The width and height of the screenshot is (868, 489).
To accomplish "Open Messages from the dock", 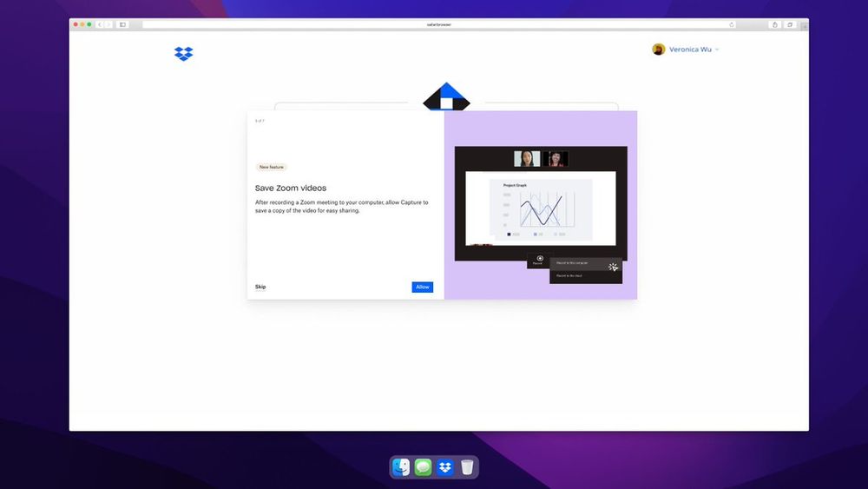I will pyautogui.click(x=423, y=466).
